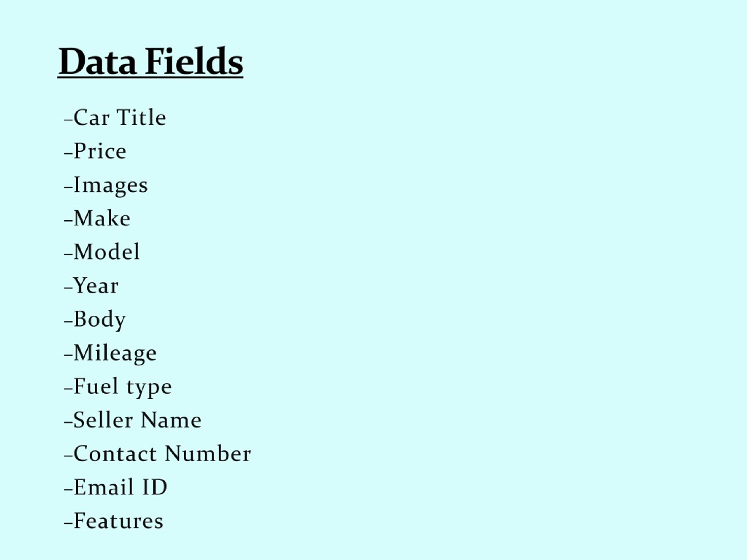Select the Model list item
Viewport: 747px width, 560px height.
tap(102, 252)
